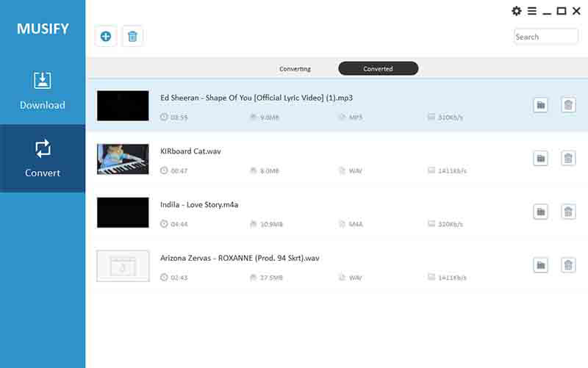This screenshot has width=588, height=368.
Task: Select 'Arizona Zervas - ROXANNE' title text
Action: click(x=240, y=259)
